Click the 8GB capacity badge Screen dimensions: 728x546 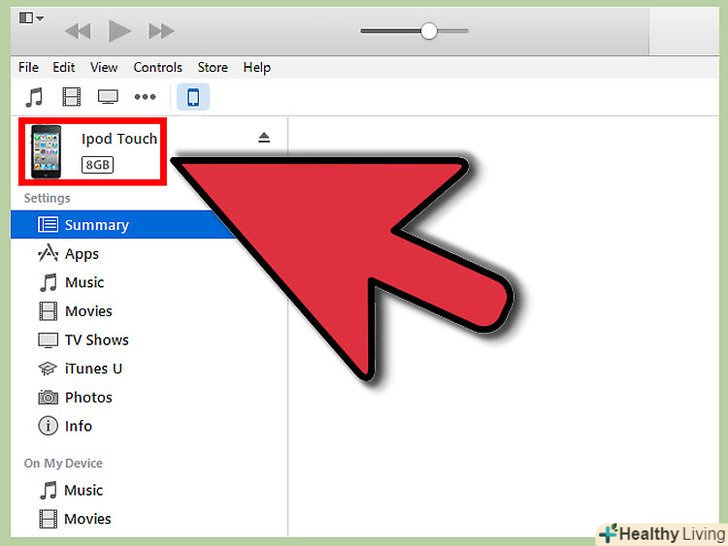(98, 165)
